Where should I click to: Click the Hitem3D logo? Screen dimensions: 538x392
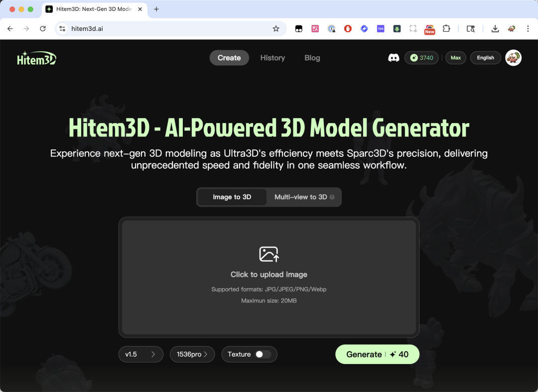tap(37, 58)
